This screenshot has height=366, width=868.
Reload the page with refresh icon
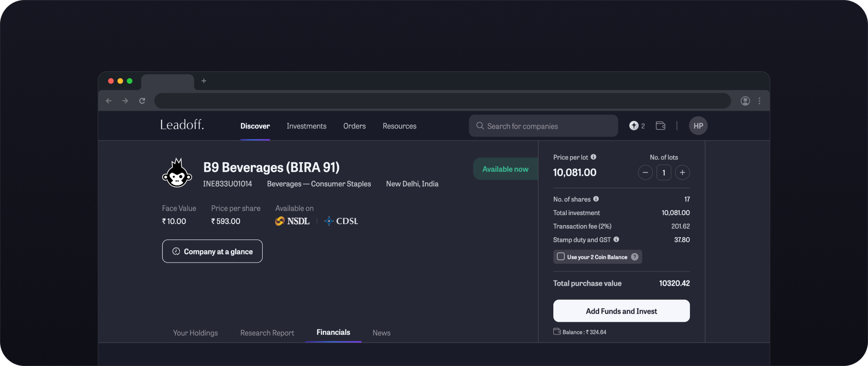[142, 101]
